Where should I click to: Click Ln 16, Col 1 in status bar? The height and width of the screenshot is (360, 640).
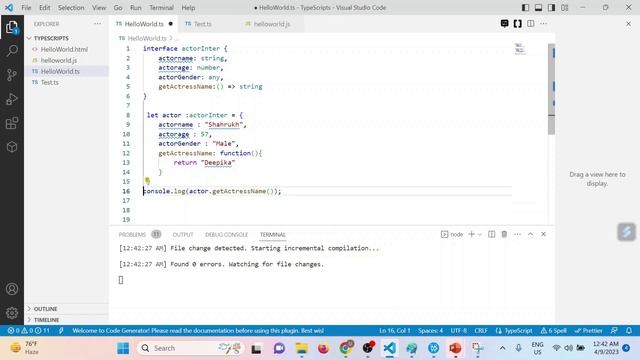pos(395,331)
